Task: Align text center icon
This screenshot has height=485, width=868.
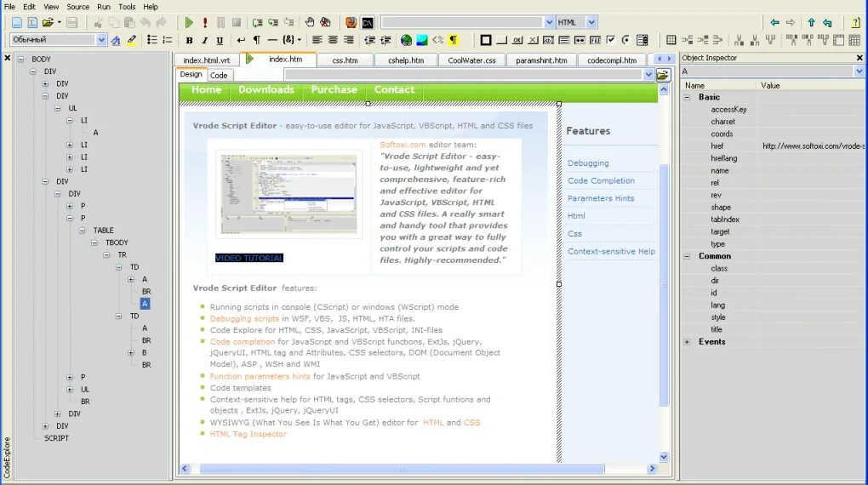Action: [333, 40]
